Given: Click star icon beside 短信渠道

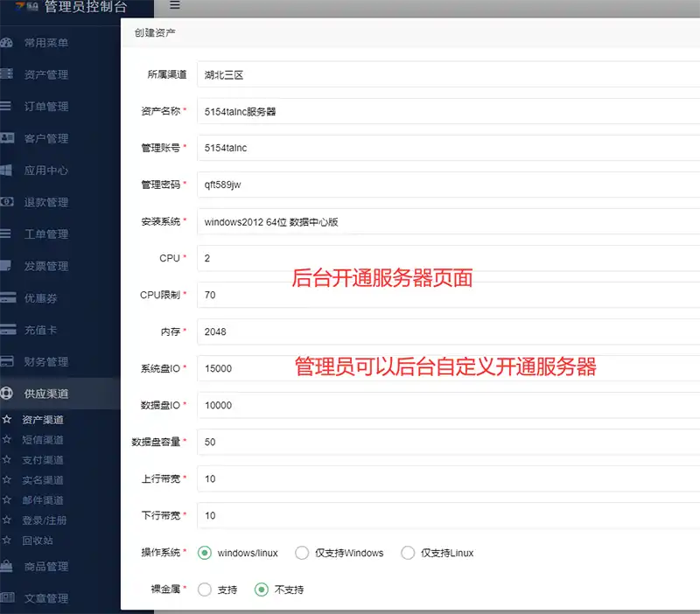Looking at the screenshot, I should (x=7, y=440).
